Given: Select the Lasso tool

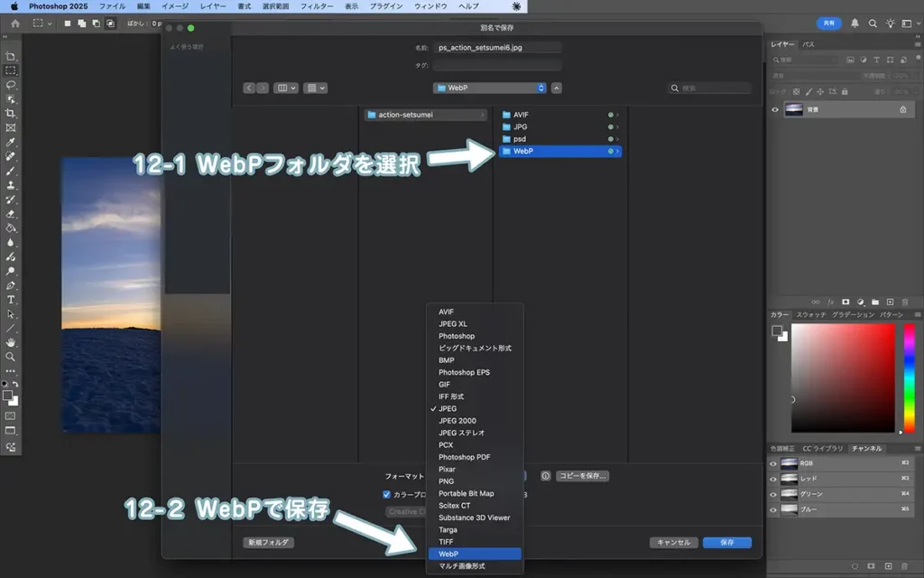Looking at the screenshot, I should point(11,84).
